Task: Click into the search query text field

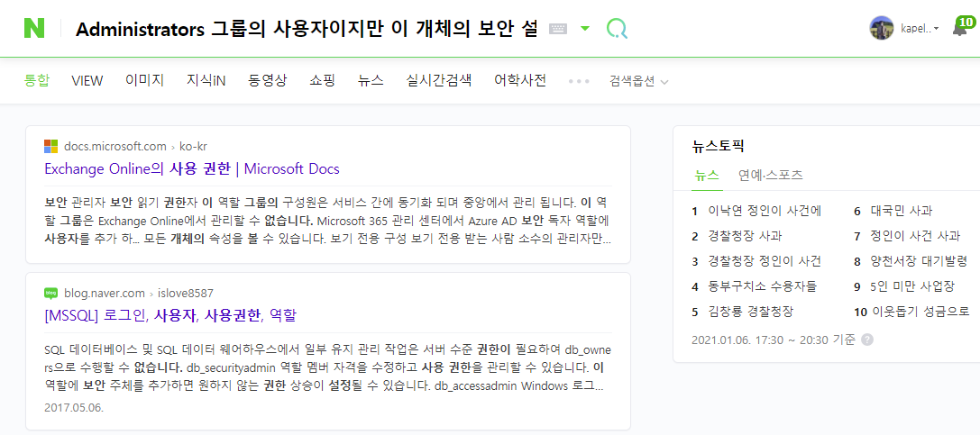Action: [x=307, y=29]
